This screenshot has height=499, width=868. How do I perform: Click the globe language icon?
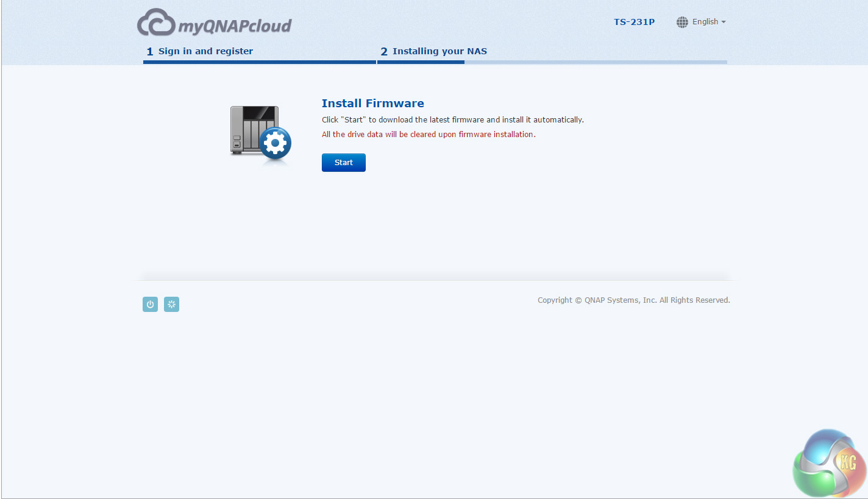(682, 22)
